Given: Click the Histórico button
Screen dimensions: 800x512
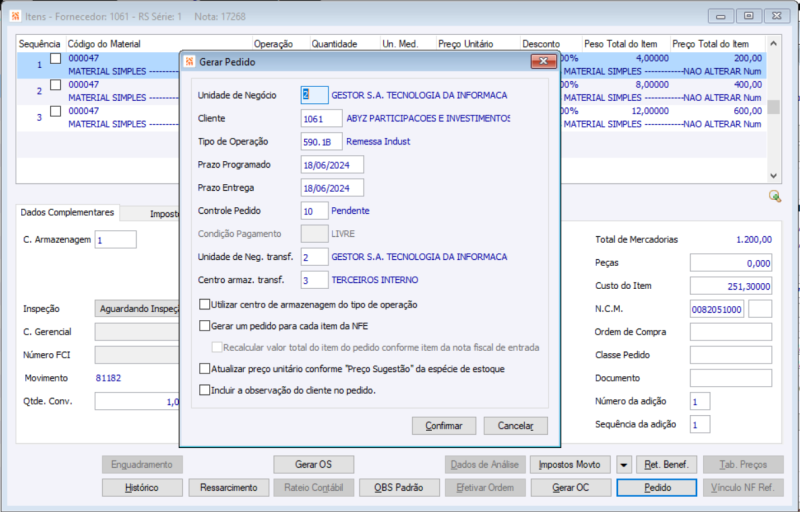Looking at the screenshot, I should [142, 488].
